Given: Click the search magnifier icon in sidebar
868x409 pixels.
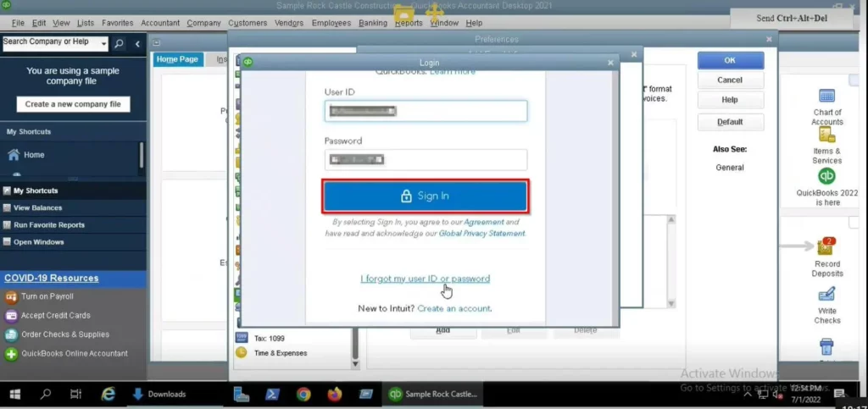Looking at the screenshot, I should 119,44.
